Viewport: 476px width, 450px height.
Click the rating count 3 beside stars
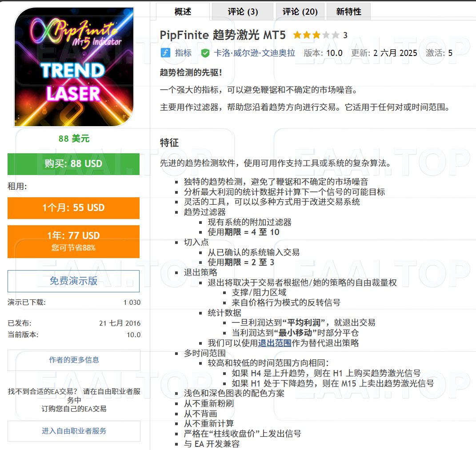(345, 36)
